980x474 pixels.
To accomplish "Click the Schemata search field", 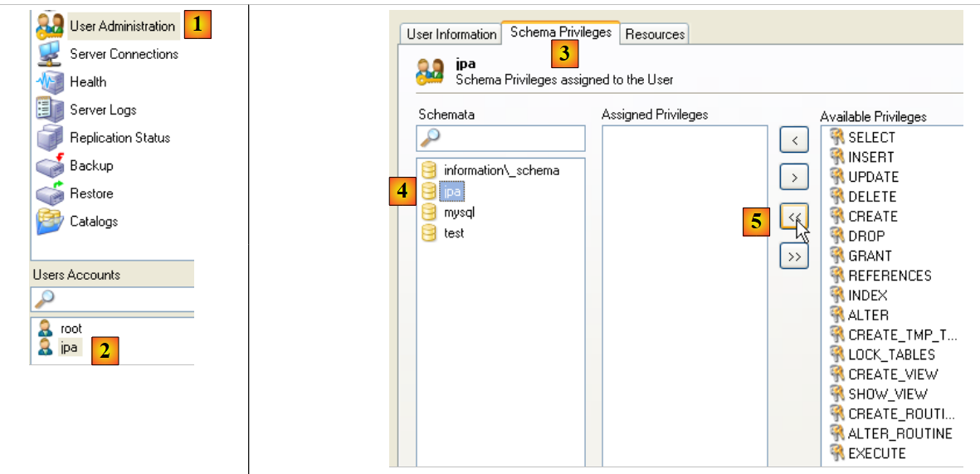I will 500,138.
